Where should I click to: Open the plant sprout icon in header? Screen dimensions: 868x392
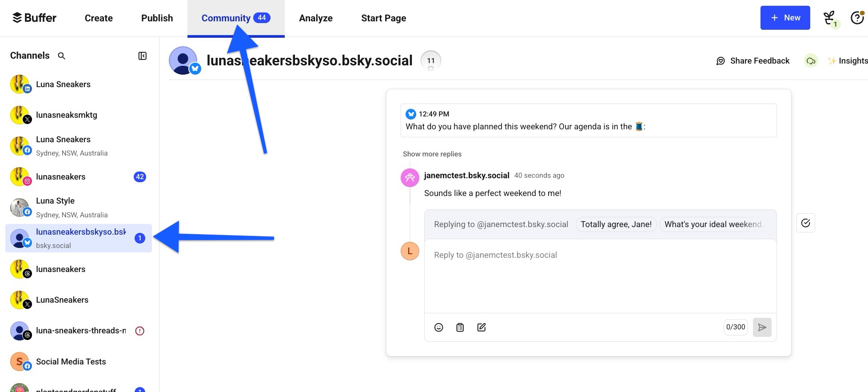829,18
